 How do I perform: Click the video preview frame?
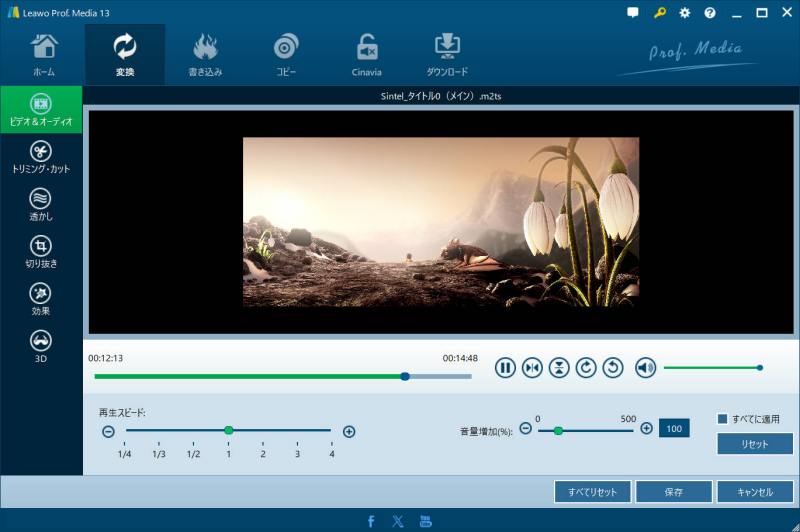point(441,222)
